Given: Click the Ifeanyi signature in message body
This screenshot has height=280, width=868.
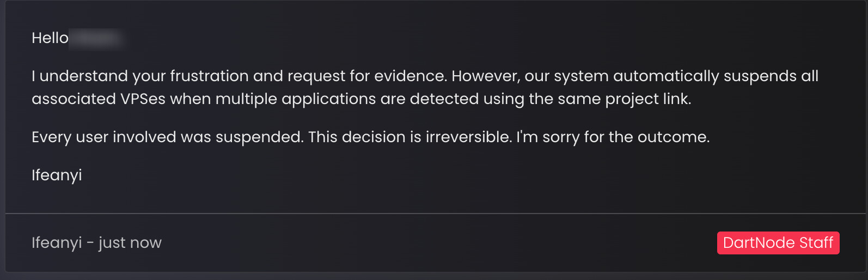Looking at the screenshot, I should pyautogui.click(x=57, y=175).
